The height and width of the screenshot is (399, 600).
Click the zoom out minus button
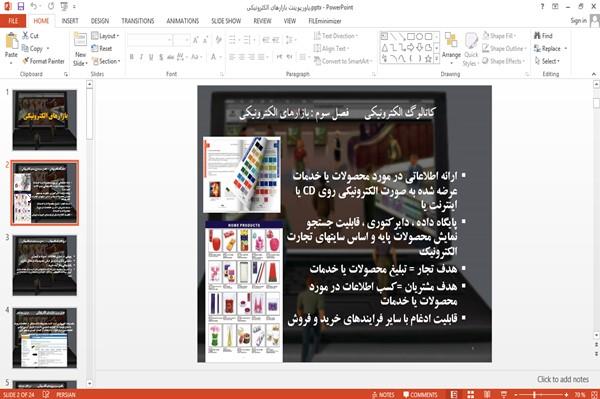[516, 394]
